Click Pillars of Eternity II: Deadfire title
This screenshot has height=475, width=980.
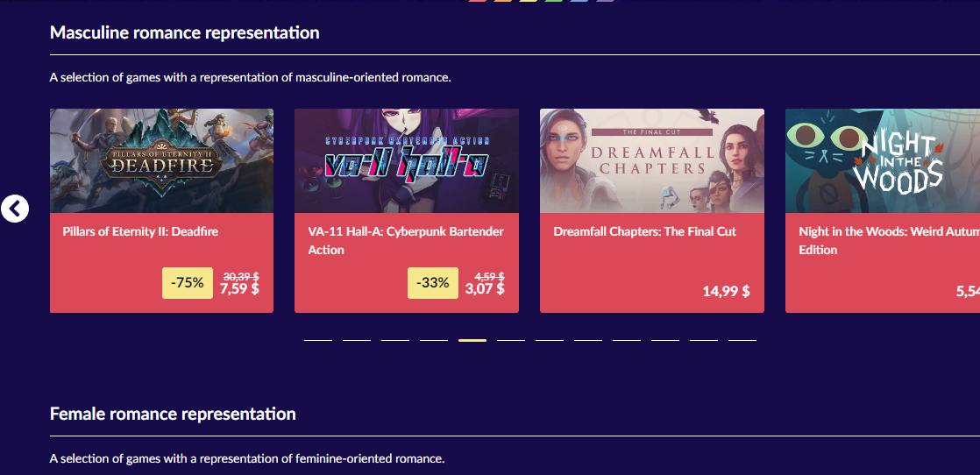(x=140, y=232)
